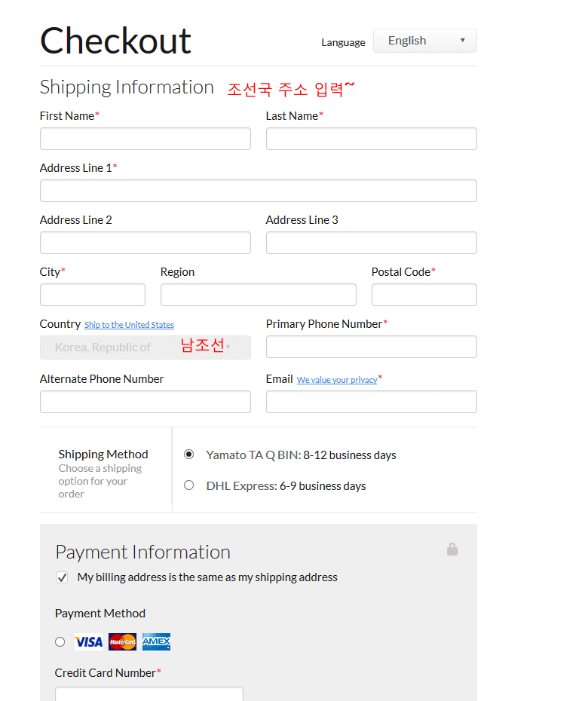Click the Postal Code field
588x701 pixels.
(x=424, y=295)
